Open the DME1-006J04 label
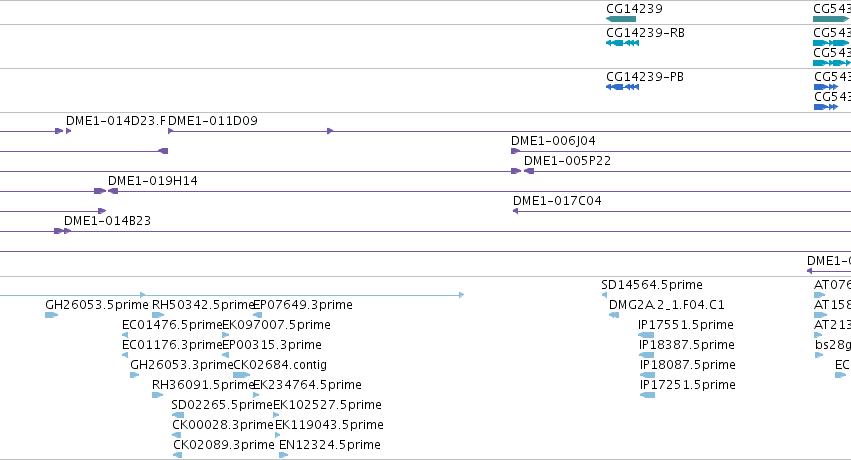 coord(553,141)
